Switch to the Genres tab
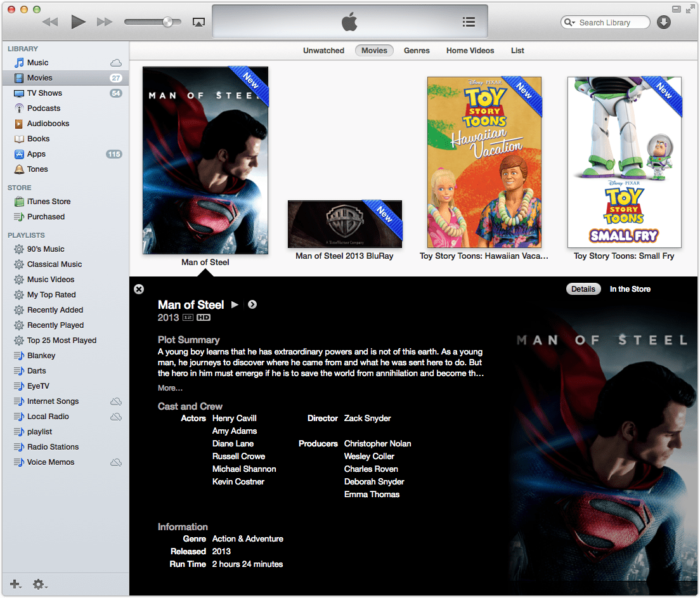 (417, 51)
